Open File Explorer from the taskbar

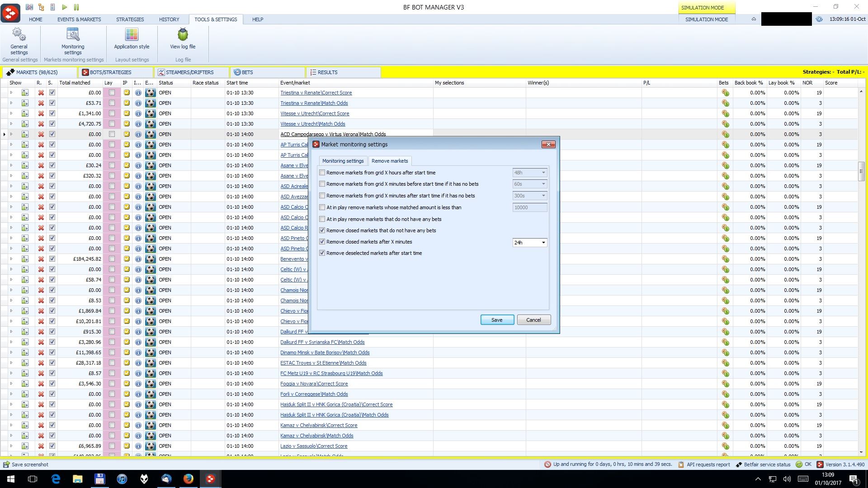coord(78,479)
